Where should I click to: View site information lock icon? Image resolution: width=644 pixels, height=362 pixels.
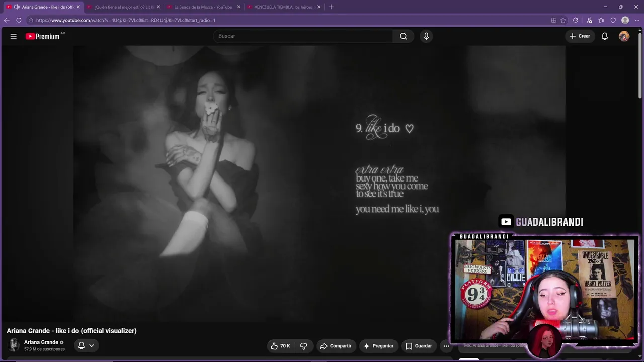(31, 20)
